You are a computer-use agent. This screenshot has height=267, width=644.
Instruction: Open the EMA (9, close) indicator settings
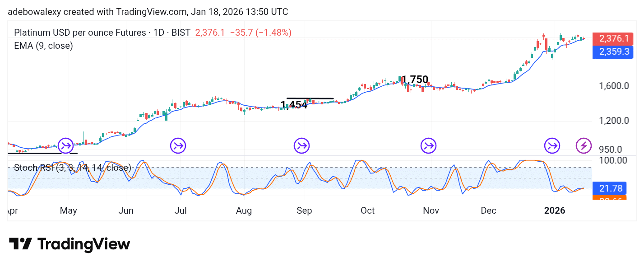click(x=43, y=46)
